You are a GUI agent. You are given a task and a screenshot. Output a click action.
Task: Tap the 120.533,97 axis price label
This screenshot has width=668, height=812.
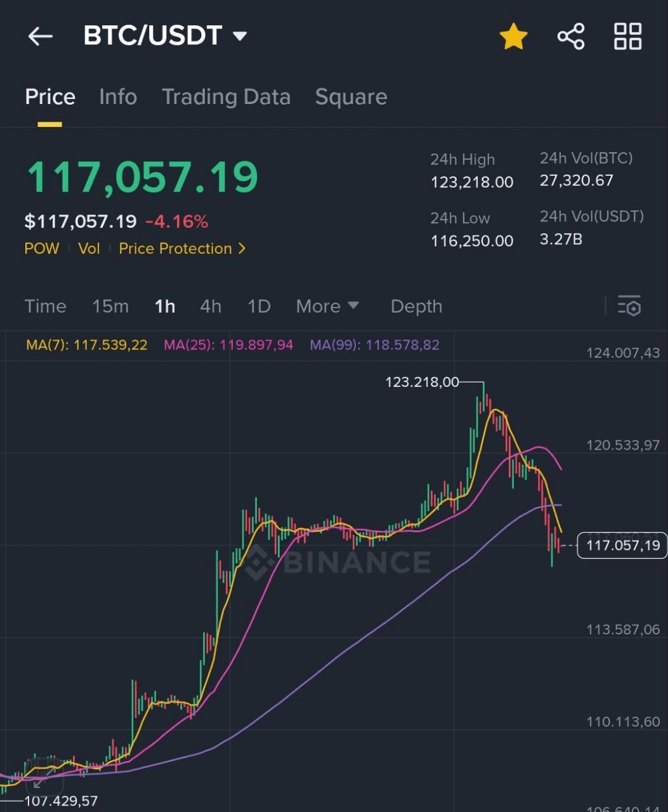tap(623, 445)
